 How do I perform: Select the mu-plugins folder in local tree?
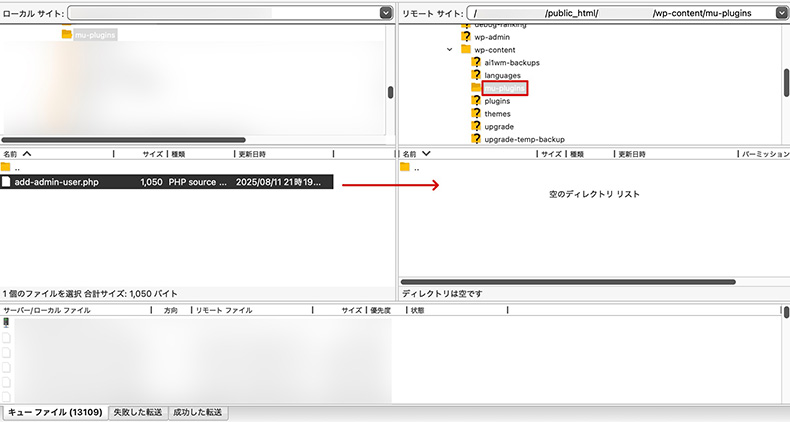(95, 35)
